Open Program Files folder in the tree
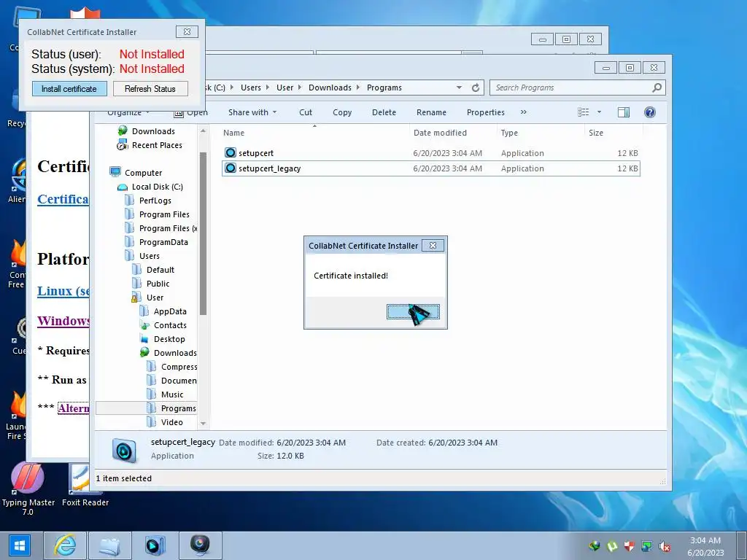Image resolution: width=747 pixels, height=560 pixels. coord(164,214)
